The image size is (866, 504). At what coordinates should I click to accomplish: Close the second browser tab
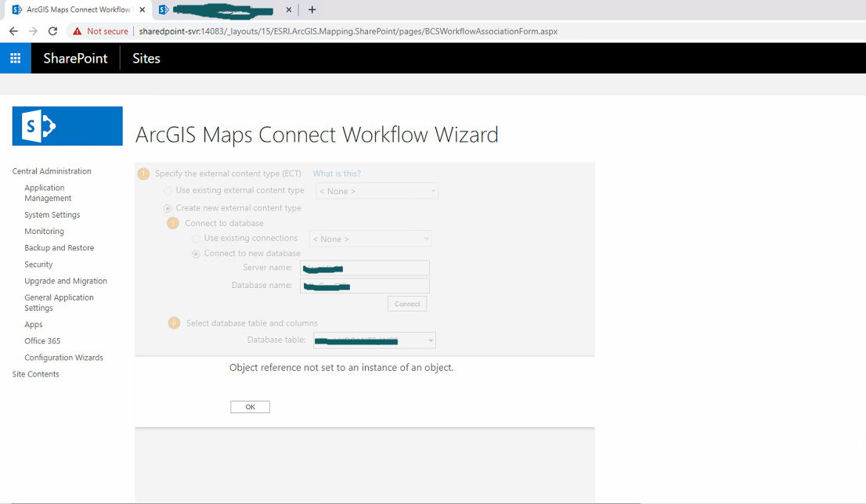289,10
